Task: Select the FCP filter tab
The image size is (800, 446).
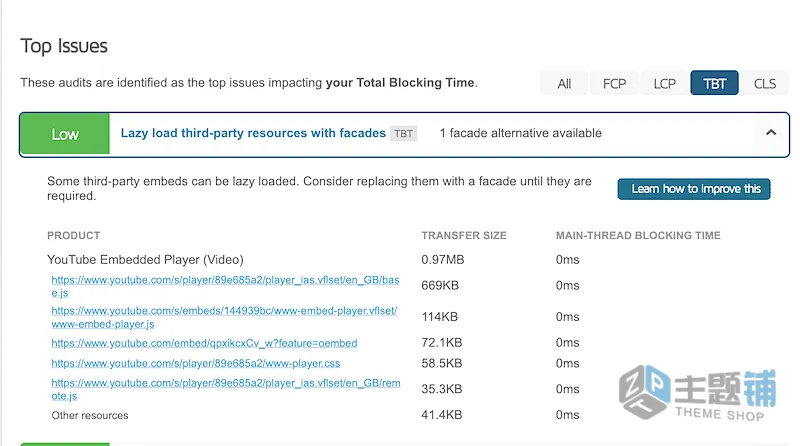Action: coord(614,83)
